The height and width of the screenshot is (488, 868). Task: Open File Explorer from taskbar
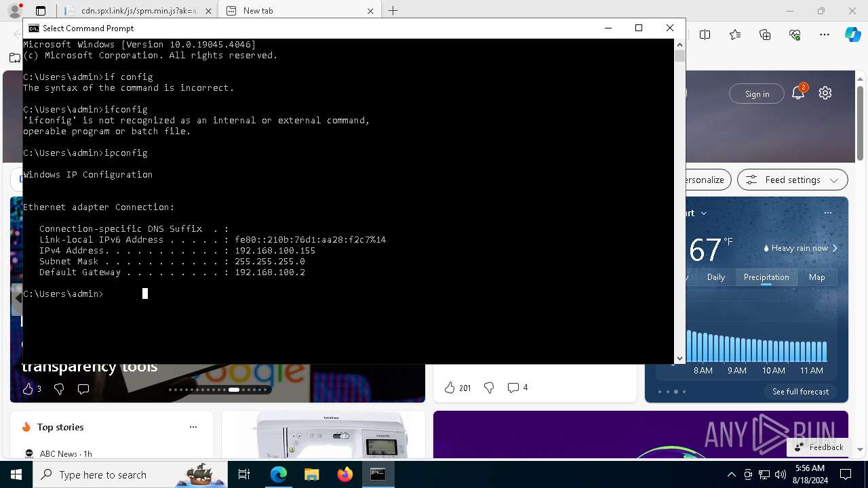311,474
